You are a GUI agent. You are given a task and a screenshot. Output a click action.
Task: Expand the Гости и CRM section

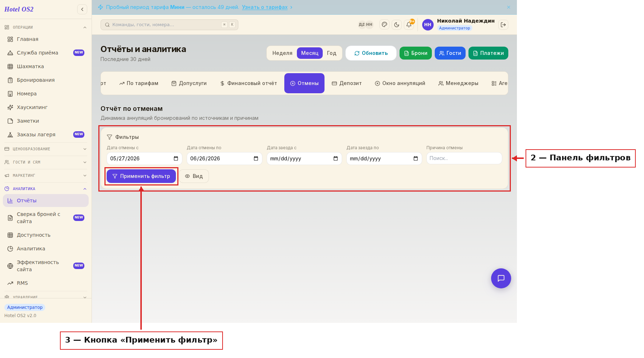coord(46,162)
